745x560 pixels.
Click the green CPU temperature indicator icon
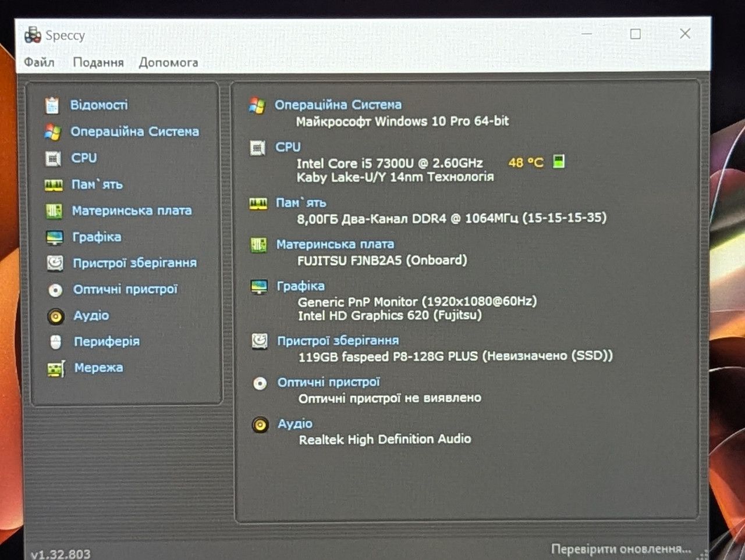tap(559, 161)
